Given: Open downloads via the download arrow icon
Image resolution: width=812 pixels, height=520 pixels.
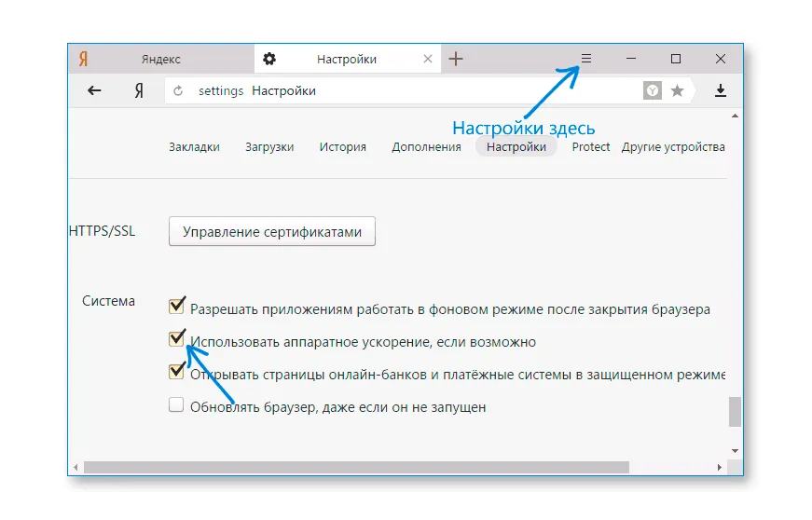Looking at the screenshot, I should point(721,91).
